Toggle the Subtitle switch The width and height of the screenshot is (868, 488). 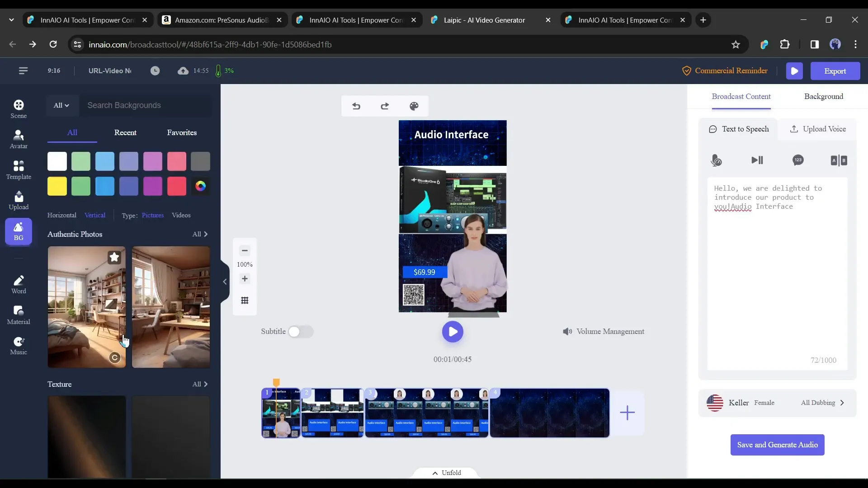(x=301, y=332)
